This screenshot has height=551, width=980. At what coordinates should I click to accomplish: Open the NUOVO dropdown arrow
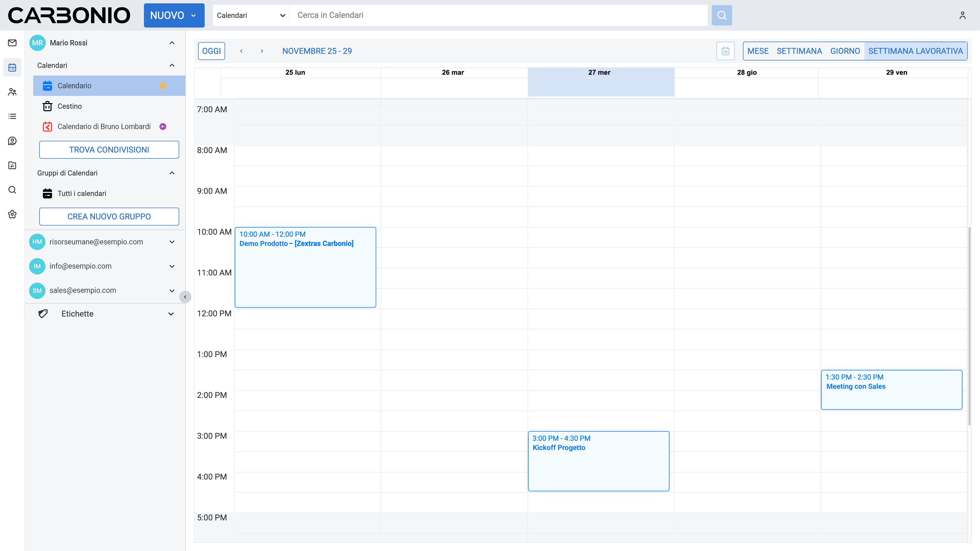tap(194, 16)
